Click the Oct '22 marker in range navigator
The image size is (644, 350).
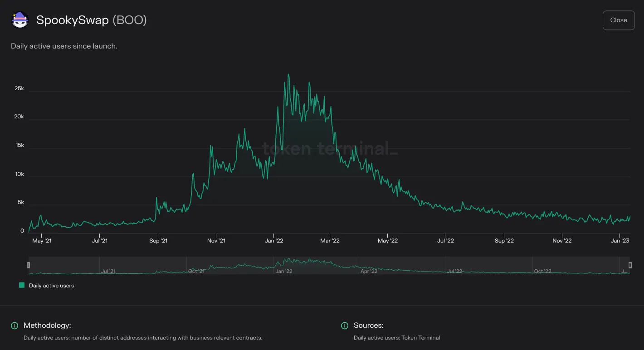coord(542,271)
